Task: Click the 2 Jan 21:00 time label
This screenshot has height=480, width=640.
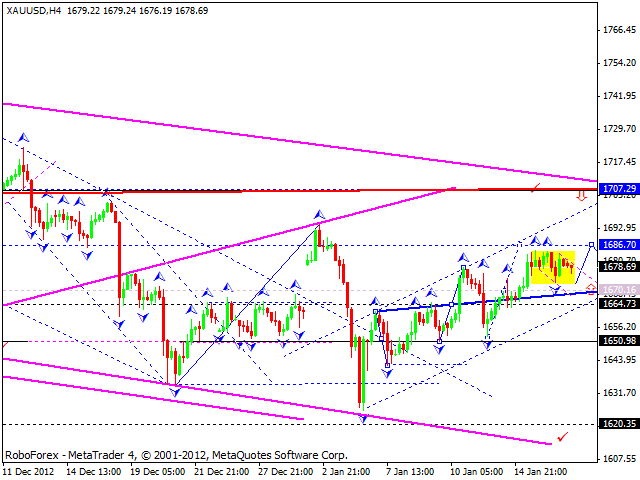Action: (x=347, y=471)
